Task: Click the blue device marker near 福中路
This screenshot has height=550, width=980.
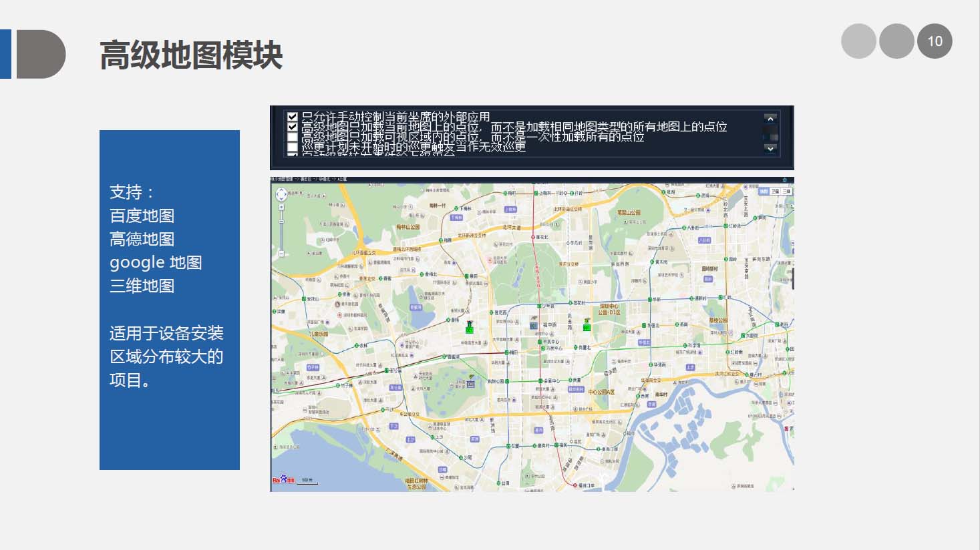Action: click(533, 325)
